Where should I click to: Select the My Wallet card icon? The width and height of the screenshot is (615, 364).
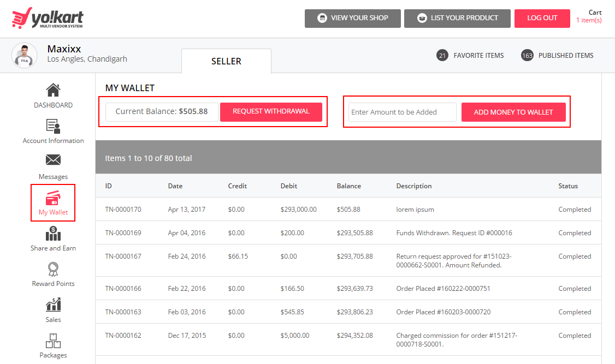(x=53, y=198)
